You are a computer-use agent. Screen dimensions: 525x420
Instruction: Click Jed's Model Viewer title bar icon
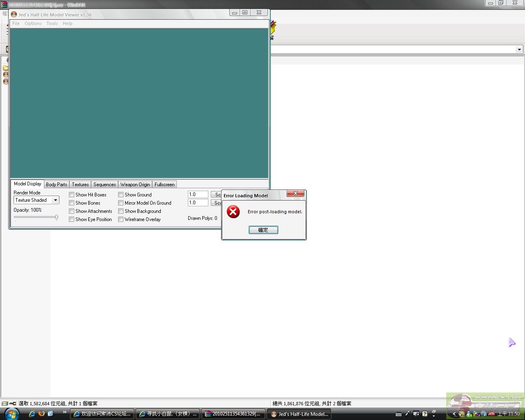click(x=14, y=14)
